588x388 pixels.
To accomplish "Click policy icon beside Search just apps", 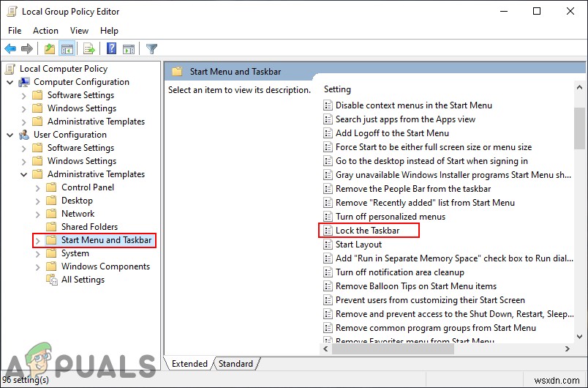I will point(328,119).
